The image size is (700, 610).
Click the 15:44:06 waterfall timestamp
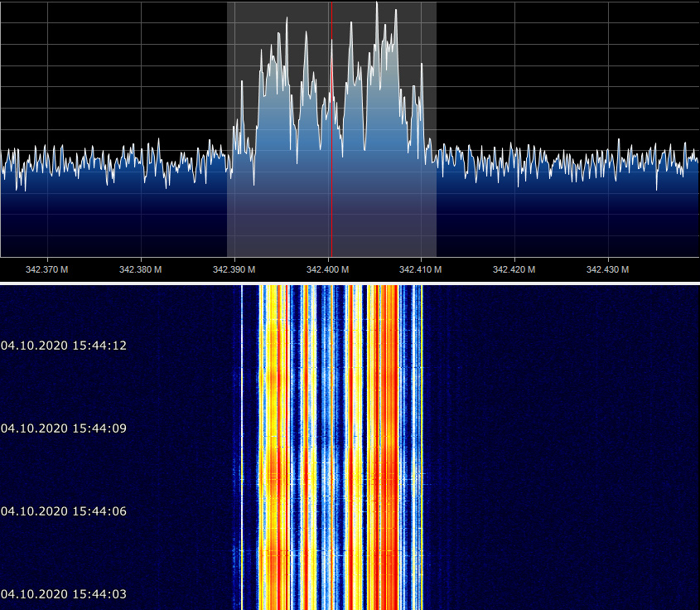pos(64,511)
